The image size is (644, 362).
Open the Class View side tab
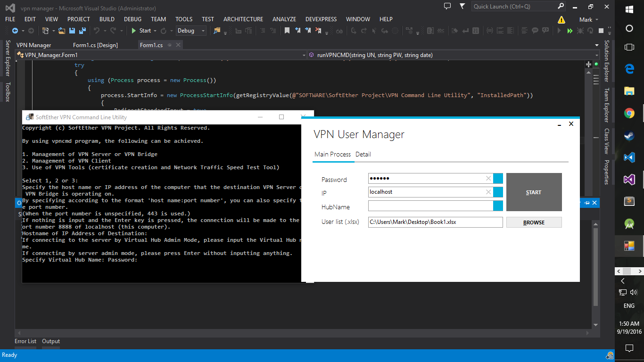607,141
